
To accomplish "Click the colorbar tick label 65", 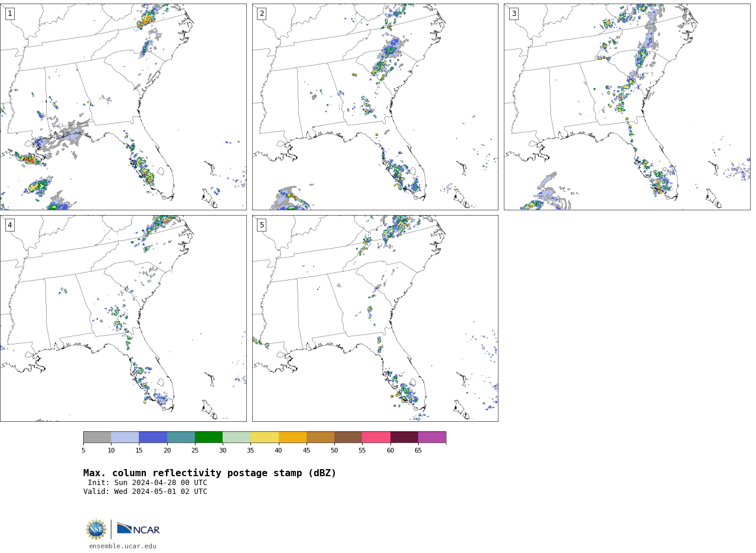I will click(x=418, y=451).
